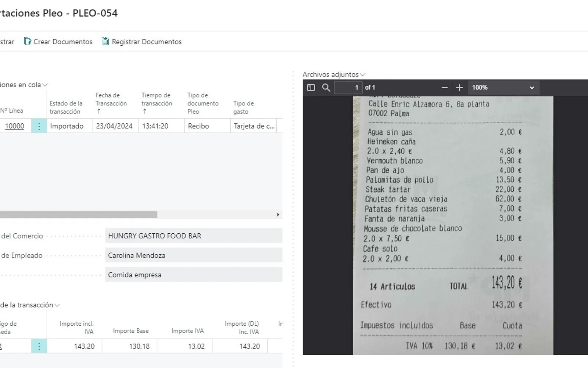Zoom in PDF with plus icon
The image size is (588, 368).
click(459, 88)
